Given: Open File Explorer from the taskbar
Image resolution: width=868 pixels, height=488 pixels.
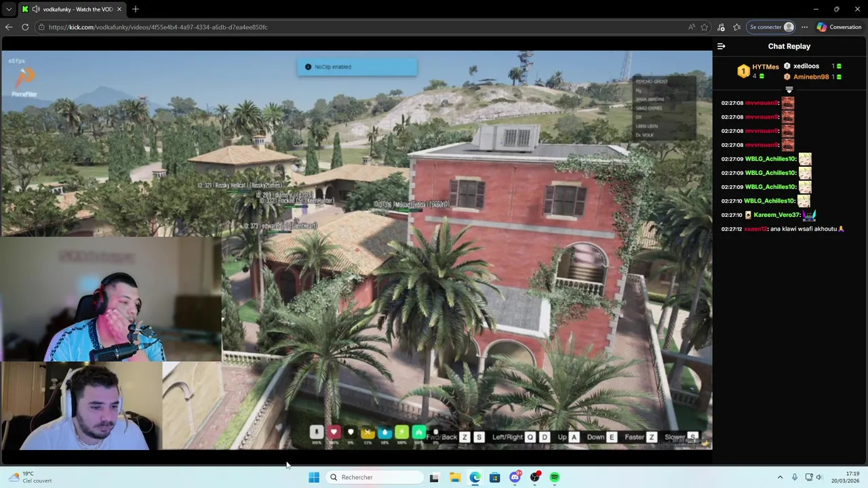Looking at the screenshot, I should tap(454, 477).
